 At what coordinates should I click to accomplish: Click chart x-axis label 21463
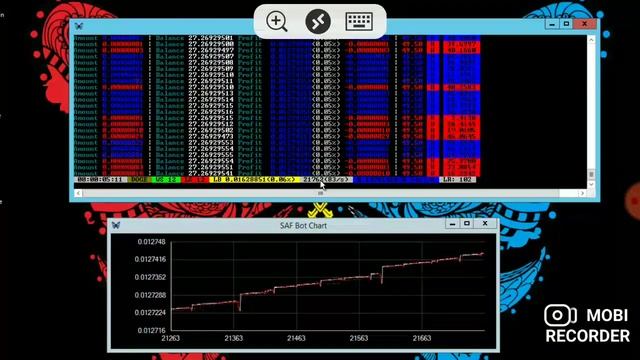[x=296, y=338]
